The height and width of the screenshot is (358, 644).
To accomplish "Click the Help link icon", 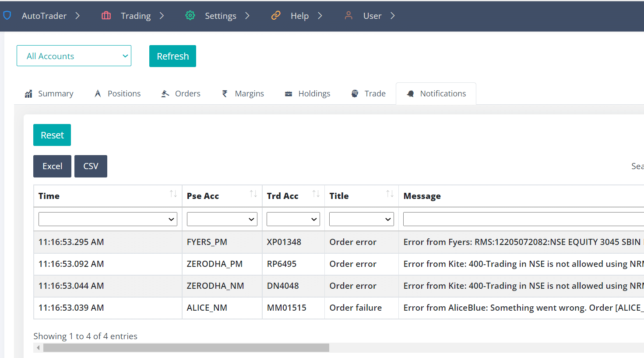I will coord(276,16).
